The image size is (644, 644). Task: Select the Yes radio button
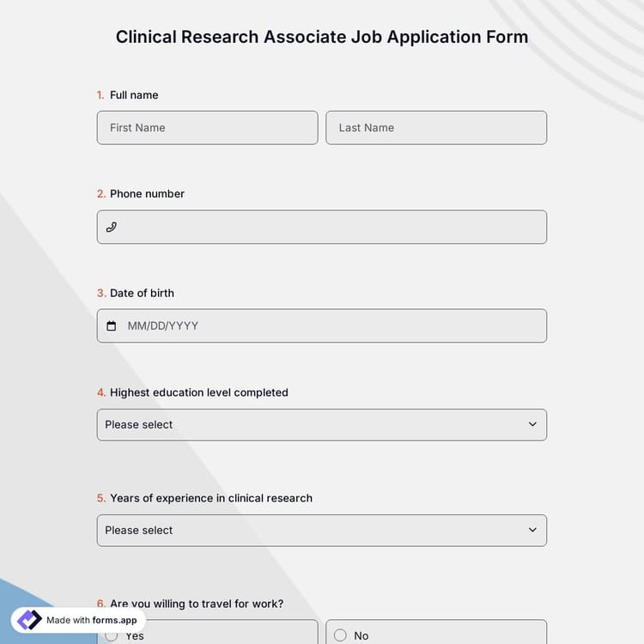click(112, 635)
